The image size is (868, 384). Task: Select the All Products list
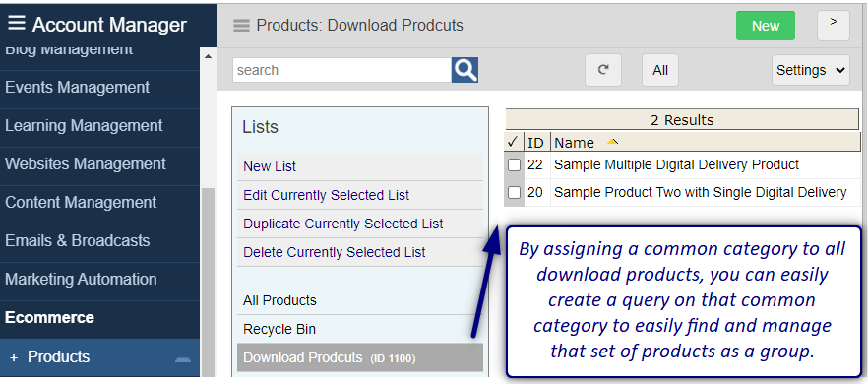point(279,300)
